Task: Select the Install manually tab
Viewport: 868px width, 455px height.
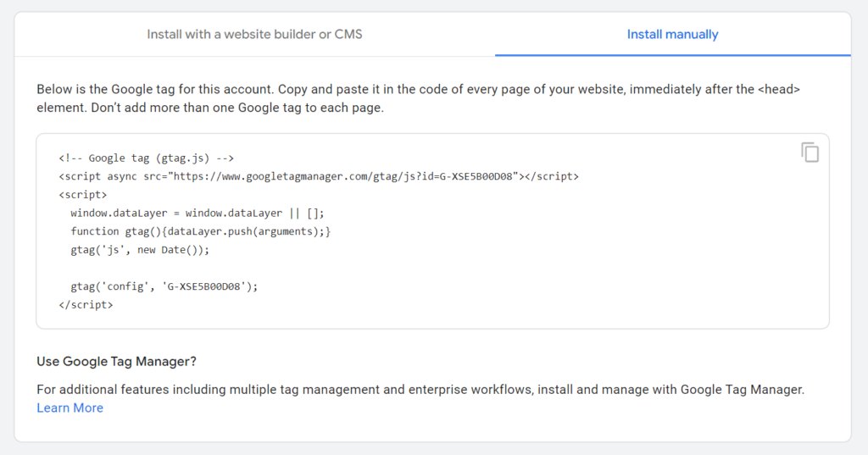Action: coord(672,35)
